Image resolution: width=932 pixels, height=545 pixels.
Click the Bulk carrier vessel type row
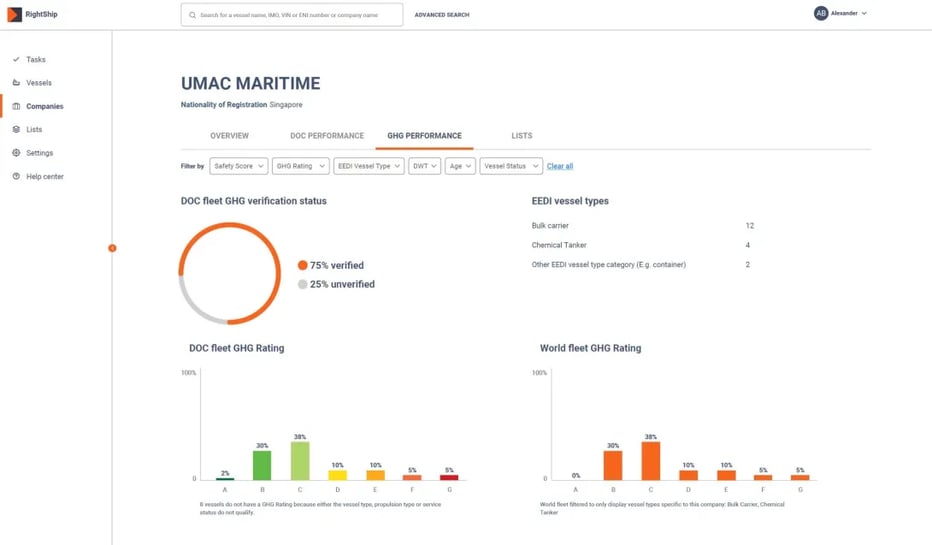click(x=643, y=226)
